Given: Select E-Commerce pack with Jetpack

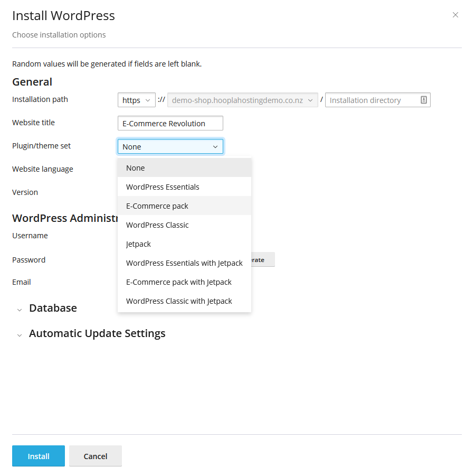Looking at the screenshot, I should pyautogui.click(x=179, y=282).
